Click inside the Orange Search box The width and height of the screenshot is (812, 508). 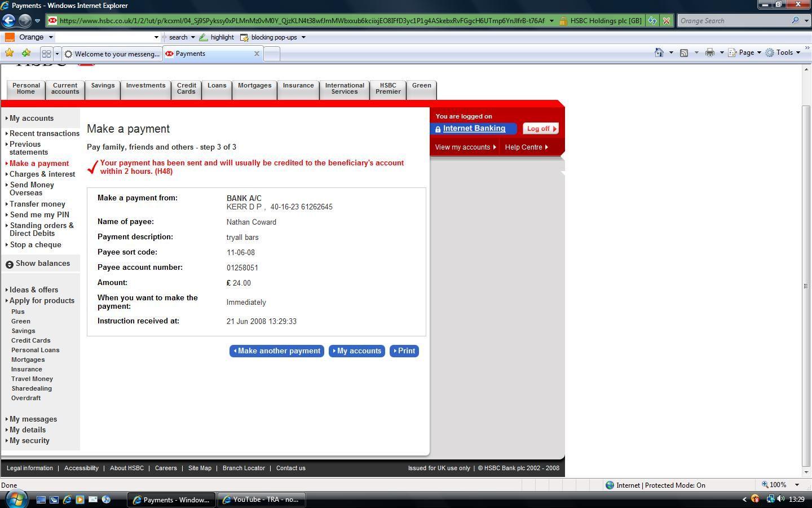click(x=733, y=20)
